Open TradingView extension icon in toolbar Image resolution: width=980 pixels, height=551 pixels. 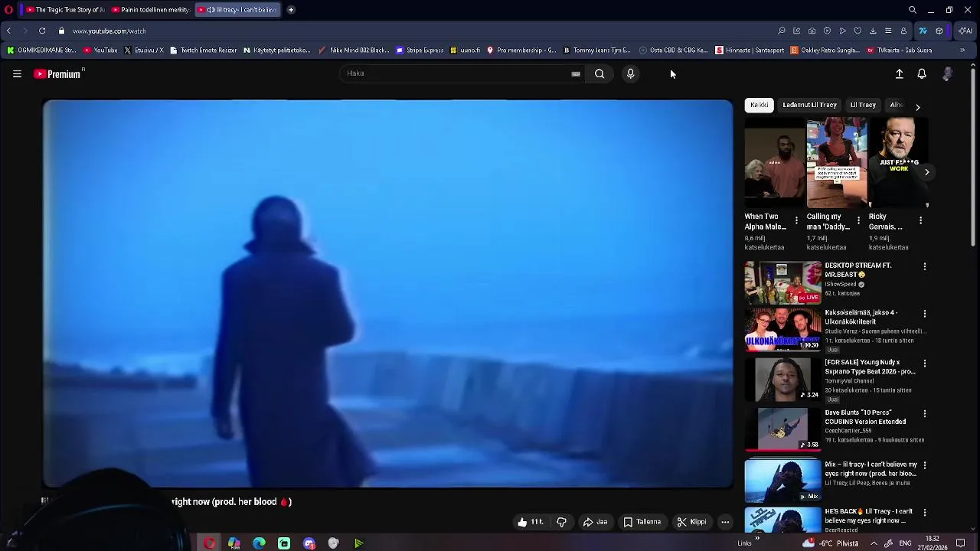tap(923, 31)
